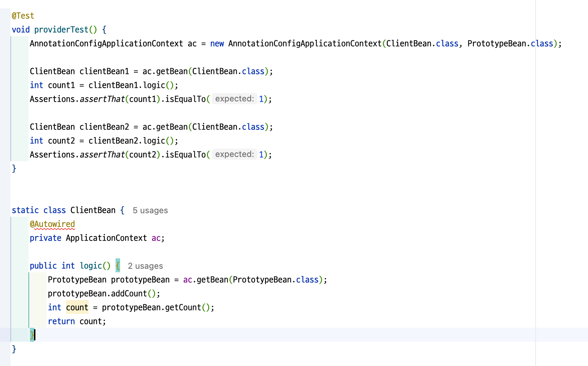The height and width of the screenshot is (366, 588).
Task: Click the final closing brace of ClientBean class
Action: click(14, 349)
